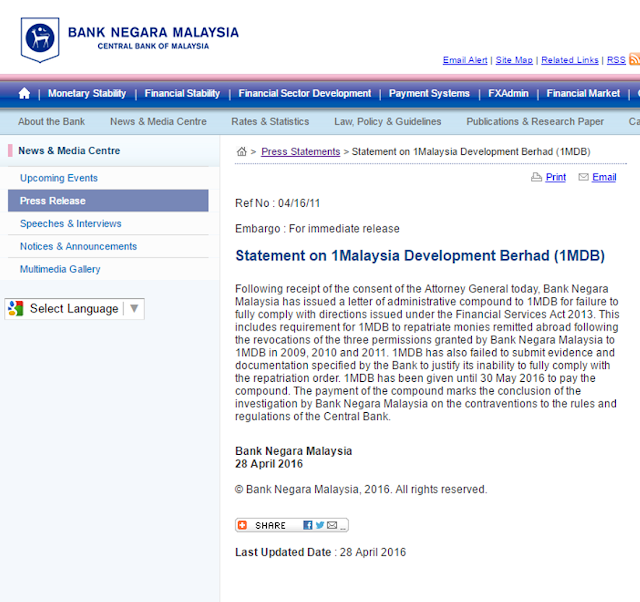
Task: Open the Payment Systems menu
Action: pyautogui.click(x=429, y=93)
